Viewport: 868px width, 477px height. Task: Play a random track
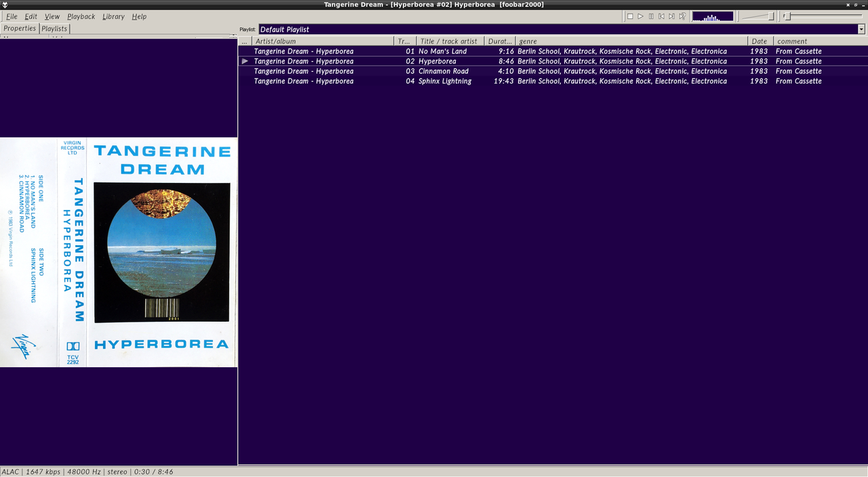coord(682,16)
